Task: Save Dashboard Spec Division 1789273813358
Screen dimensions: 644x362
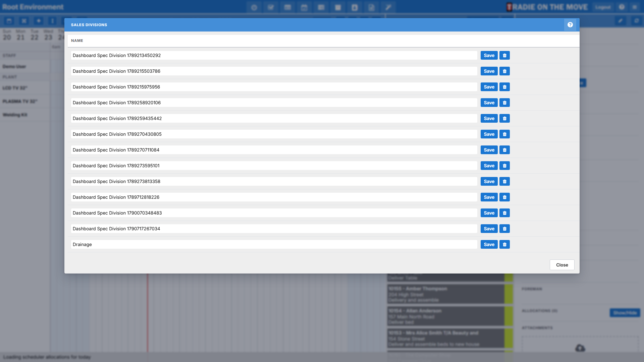Action: pos(489,181)
